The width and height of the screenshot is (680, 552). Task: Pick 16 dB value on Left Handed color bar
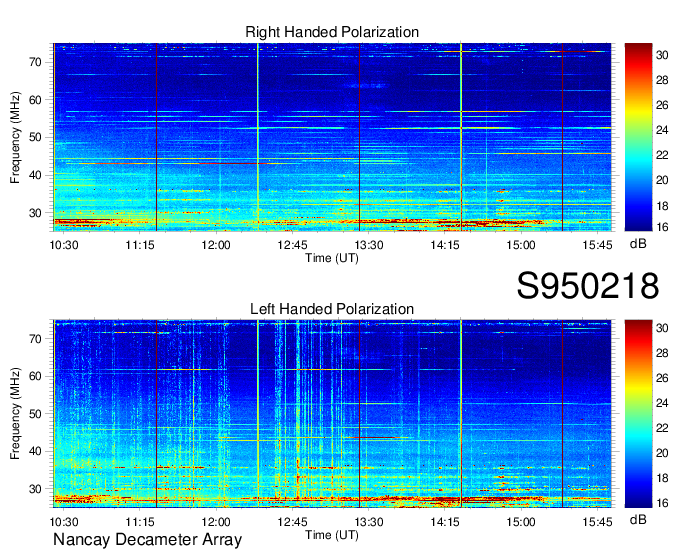pos(662,503)
